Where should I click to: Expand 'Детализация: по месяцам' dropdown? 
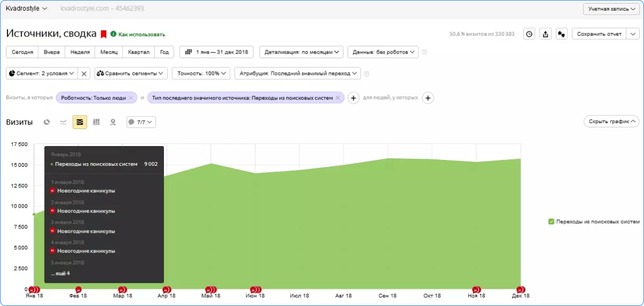pyautogui.click(x=302, y=52)
